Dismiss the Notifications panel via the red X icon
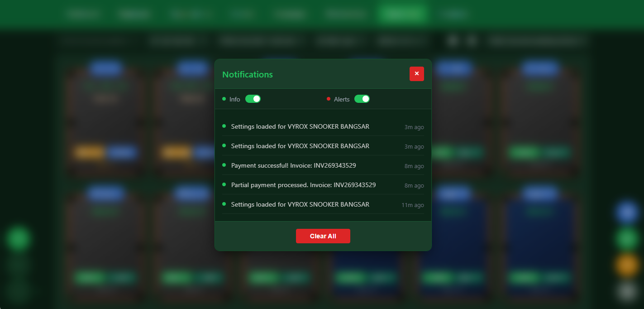Screen dimensions: 644x309 pyautogui.click(x=416, y=73)
